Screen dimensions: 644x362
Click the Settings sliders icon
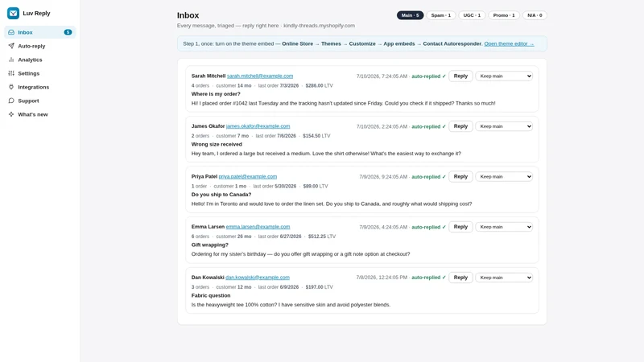(x=11, y=73)
